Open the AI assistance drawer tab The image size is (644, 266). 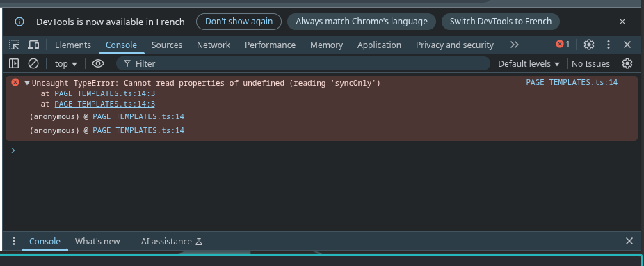tap(172, 242)
